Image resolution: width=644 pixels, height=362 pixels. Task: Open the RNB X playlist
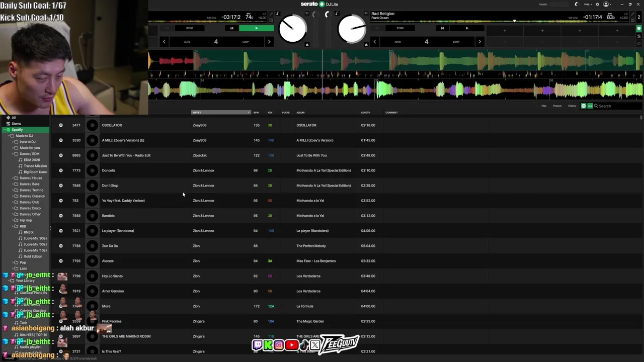[x=29, y=232]
